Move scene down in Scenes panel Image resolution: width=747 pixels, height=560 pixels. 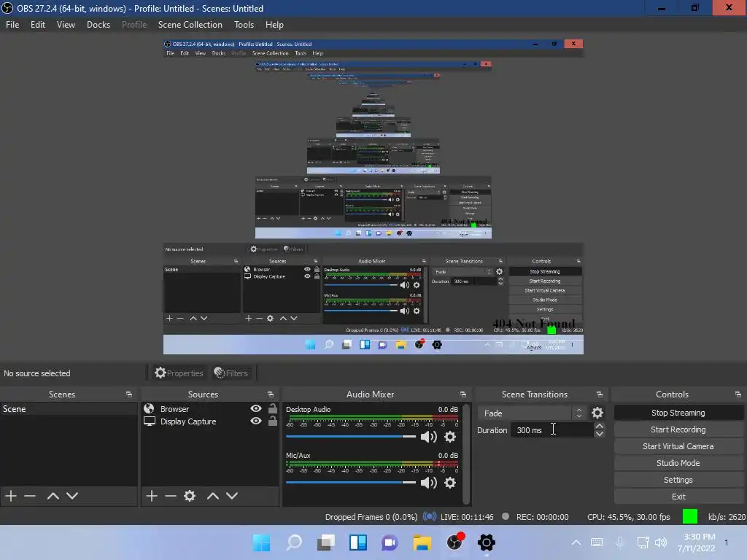click(72, 496)
